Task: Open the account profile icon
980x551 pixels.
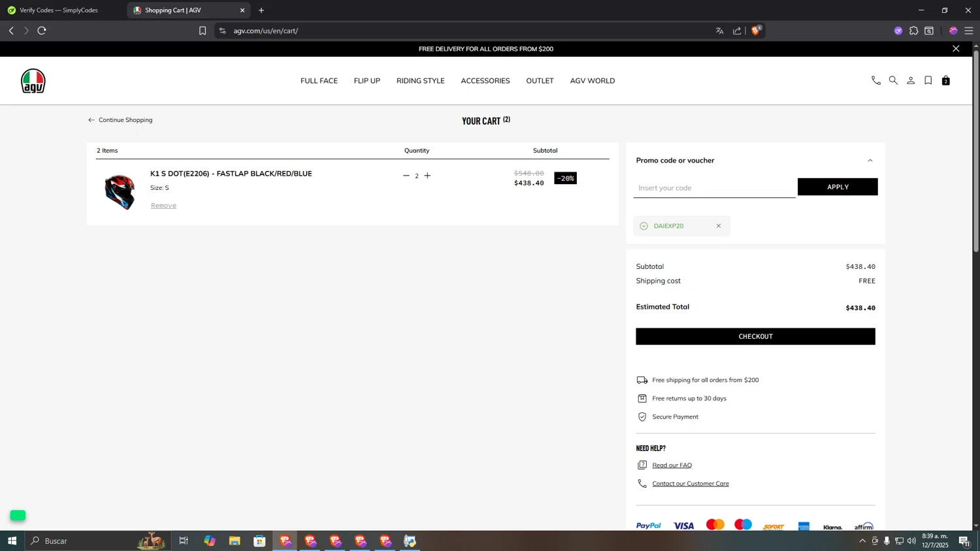Action: coord(911,81)
